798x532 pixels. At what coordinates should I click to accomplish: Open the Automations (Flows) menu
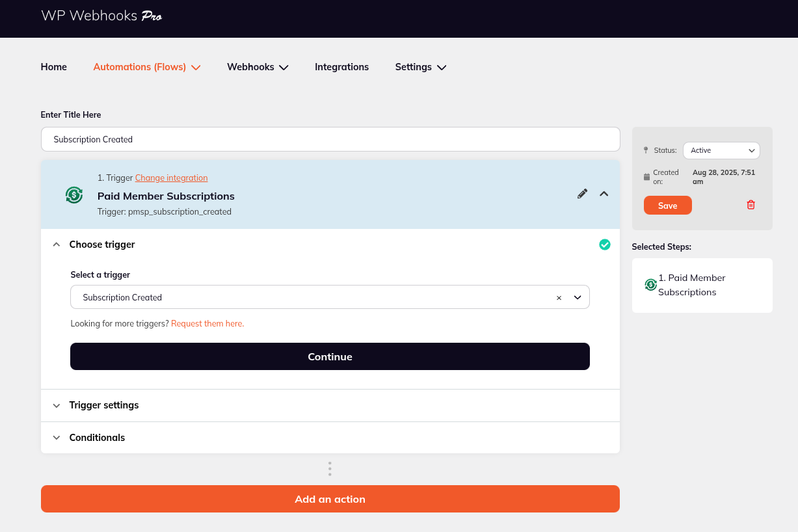click(147, 67)
